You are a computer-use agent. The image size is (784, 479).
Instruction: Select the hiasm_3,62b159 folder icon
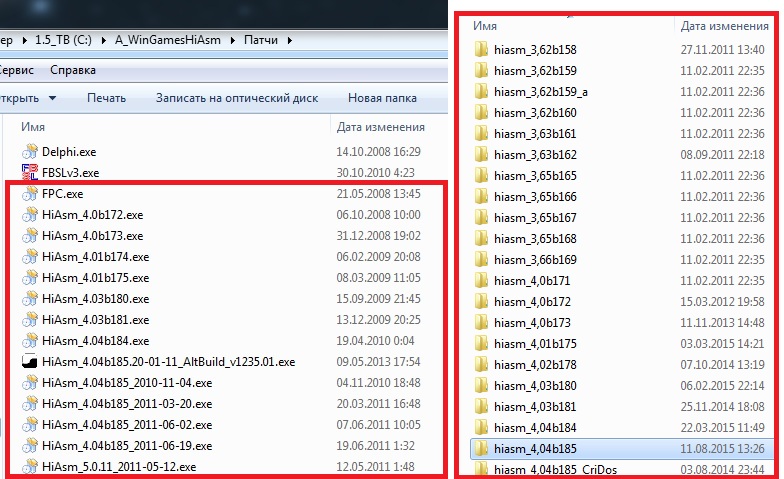coord(481,70)
